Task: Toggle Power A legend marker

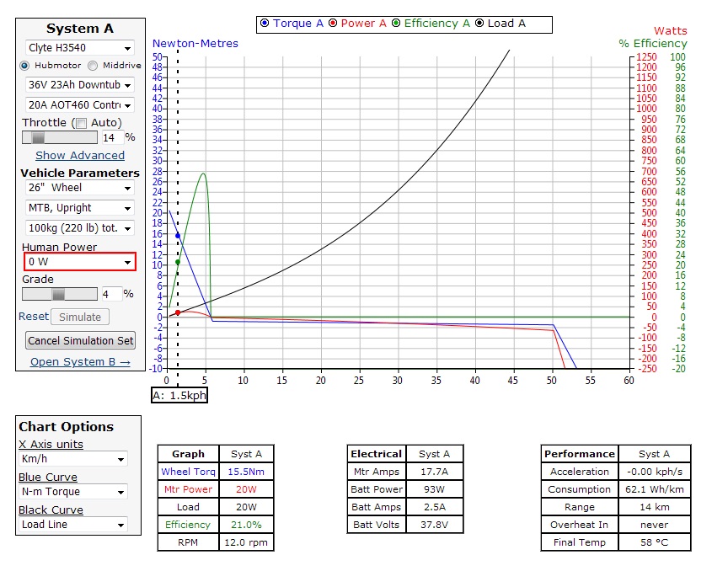Action: [334, 24]
